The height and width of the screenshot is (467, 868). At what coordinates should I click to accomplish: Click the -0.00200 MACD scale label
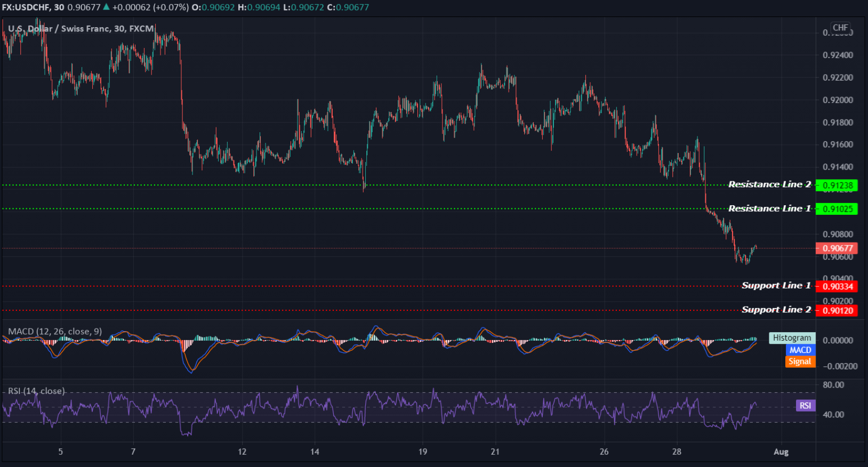point(840,366)
